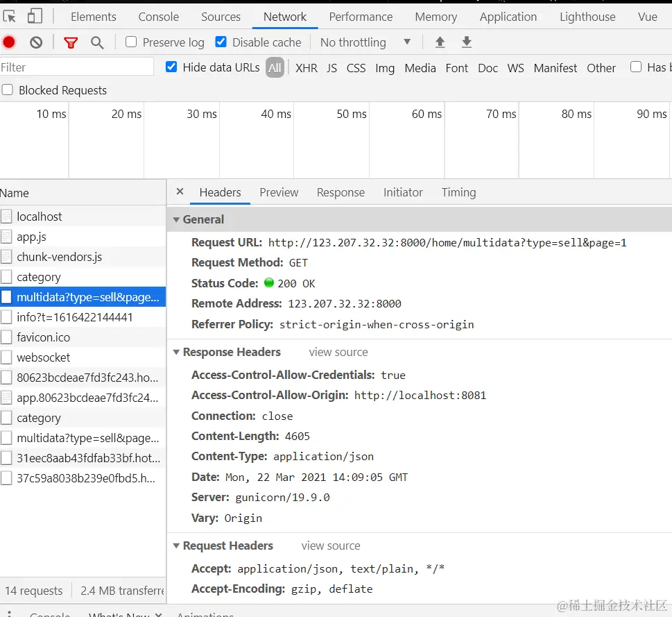Open network search with magnifier icon
Viewport: 672px width, 617px height.
click(x=97, y=42)
